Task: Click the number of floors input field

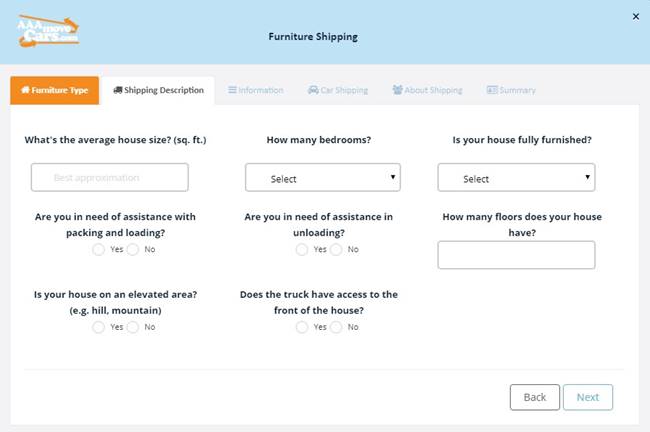Action: [x=516, y=255]
